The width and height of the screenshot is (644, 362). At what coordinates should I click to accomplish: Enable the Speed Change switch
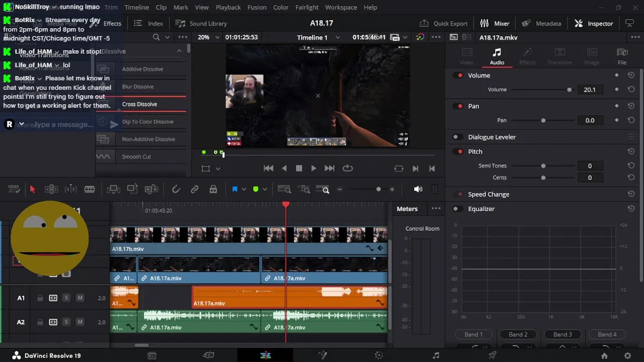[x=458, y=194]
